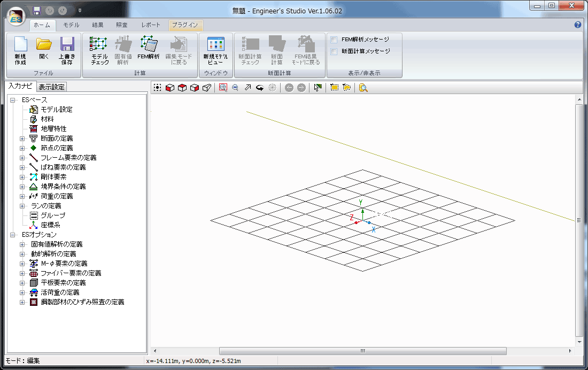Enable the FEM解析メッセージ checkbox
588x370 pixels.
pyautogui.click(x=334, y=40)
